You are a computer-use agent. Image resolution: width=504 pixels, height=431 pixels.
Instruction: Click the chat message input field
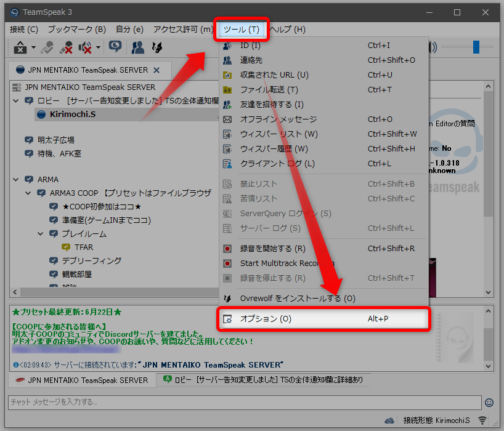pyautogui.click(x=245, y=403)
